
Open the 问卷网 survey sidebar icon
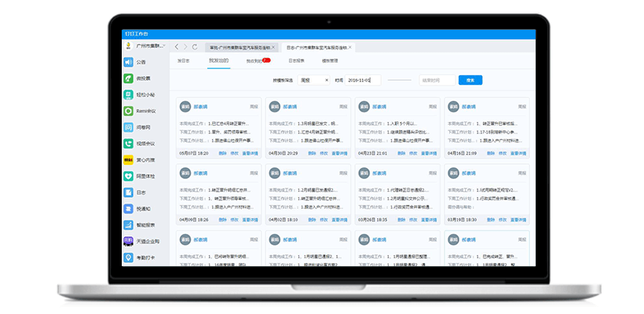coord(128,127)
